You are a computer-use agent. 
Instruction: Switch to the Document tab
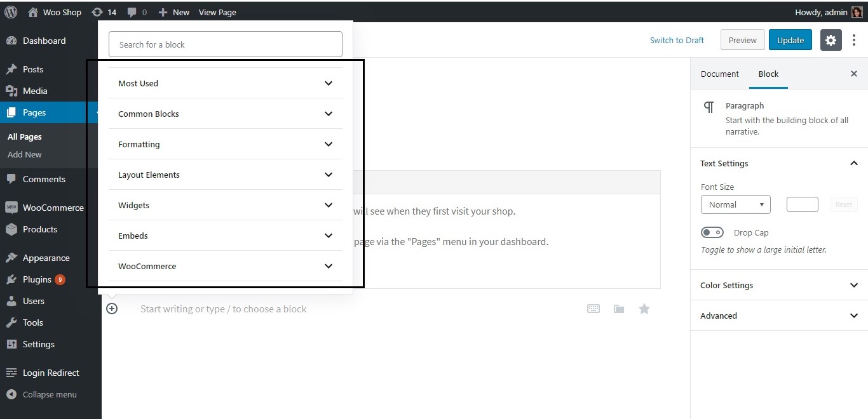click(720, 74)
